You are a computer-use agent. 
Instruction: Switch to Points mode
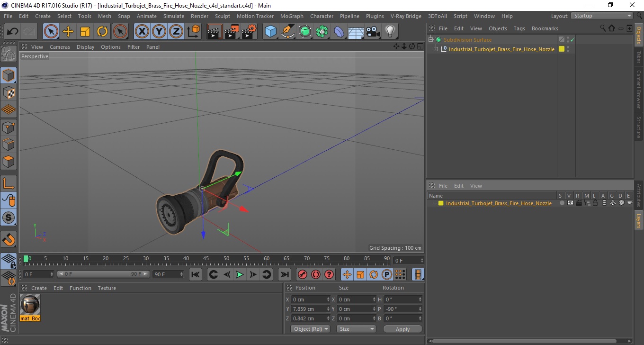[9, 127]
